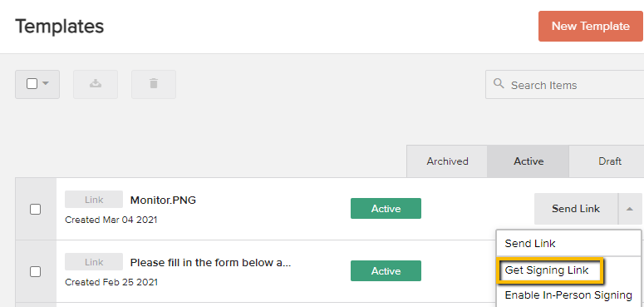Tick the select-all checkbox in toolbar
This screenshot has height=307, width=644.
coord(32,84)
